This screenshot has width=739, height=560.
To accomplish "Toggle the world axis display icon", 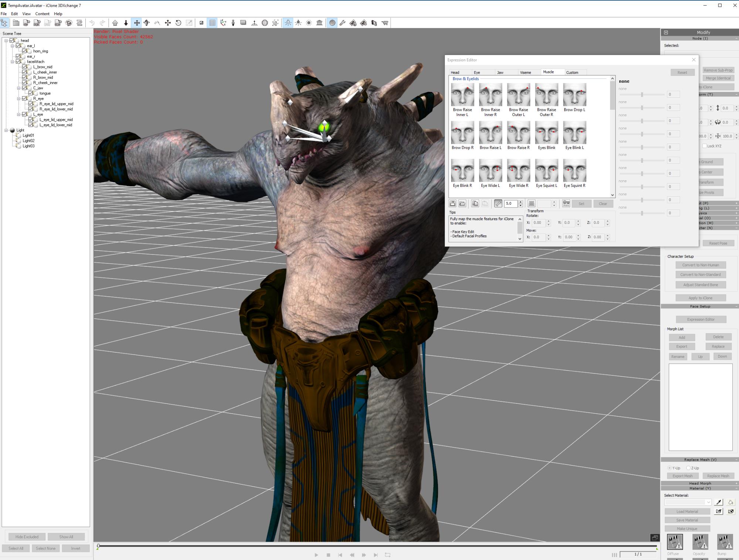I will (223, 23).
